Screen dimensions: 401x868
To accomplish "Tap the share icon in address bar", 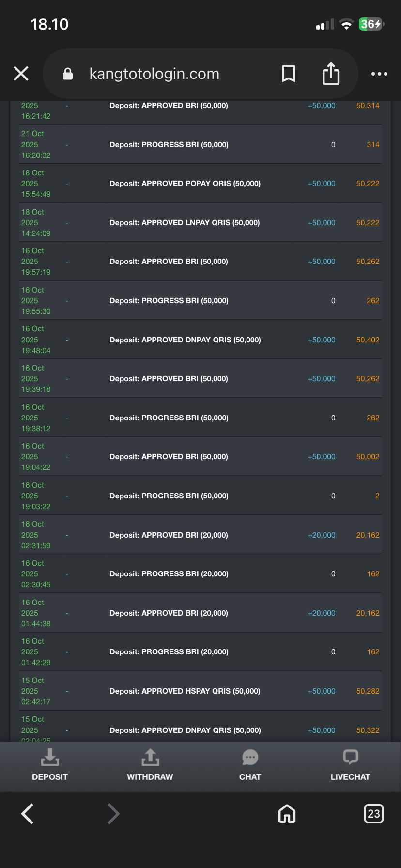I will coord(331,74).
